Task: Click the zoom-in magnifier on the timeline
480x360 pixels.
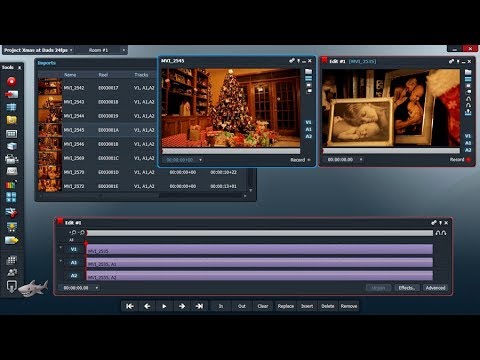Action: [73, 232]
